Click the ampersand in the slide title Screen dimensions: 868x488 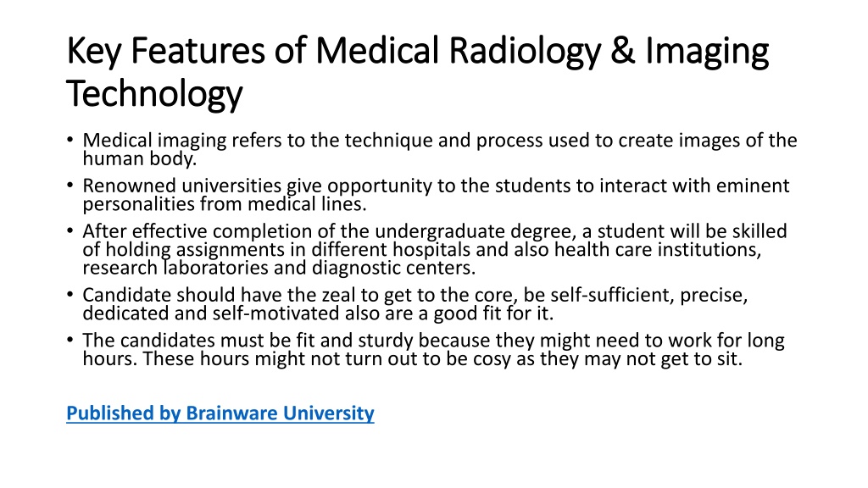click(x=623, y=50)
